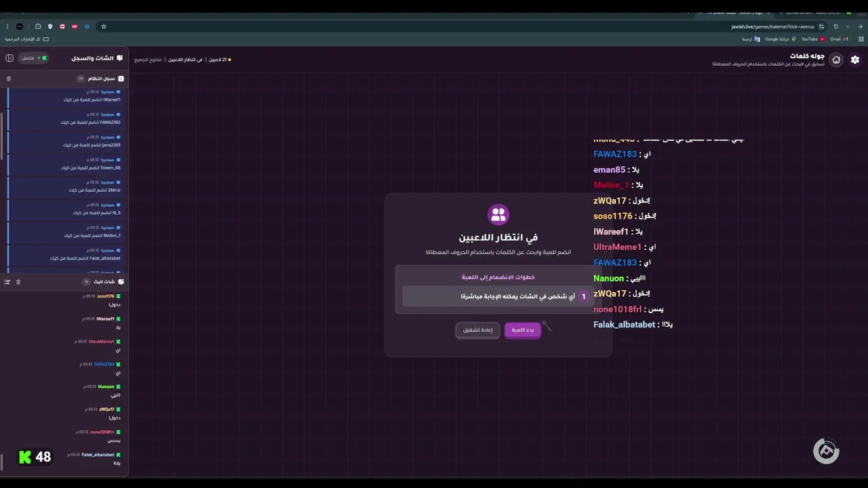The width and height of the screenshot is (868, 488).
Task: Click the Kick 48 viewer badge
Action: tap(35, 457)
